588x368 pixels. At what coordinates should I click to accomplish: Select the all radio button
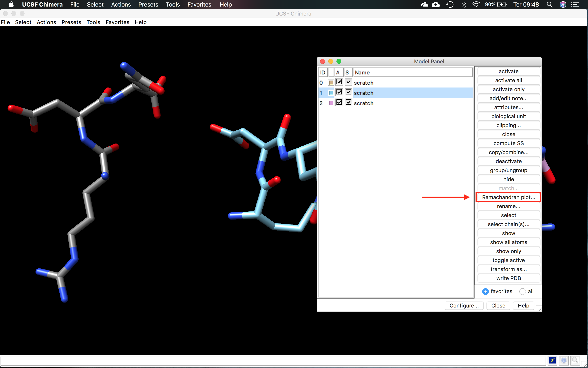click(x=522, y=291)
